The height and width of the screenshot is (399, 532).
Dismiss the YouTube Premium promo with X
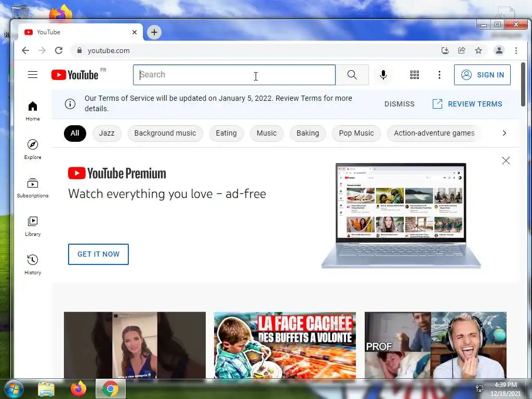tap(506, 161)
